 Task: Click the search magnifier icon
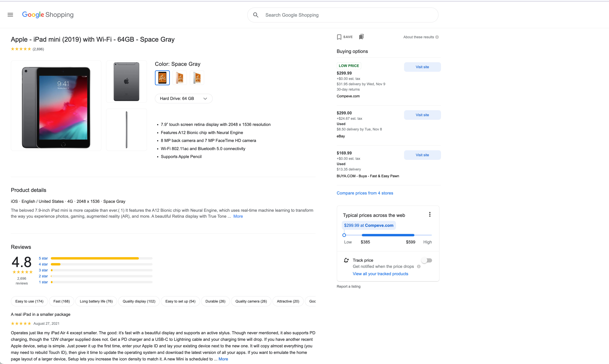coord(256,15)
